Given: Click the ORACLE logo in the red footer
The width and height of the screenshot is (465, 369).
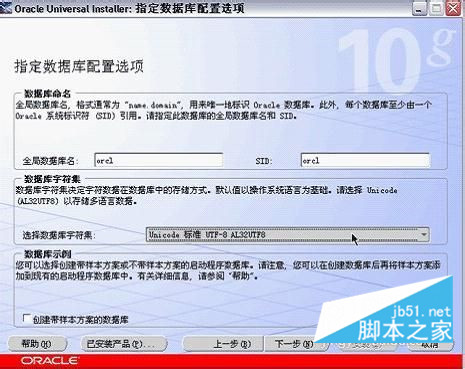Looking at the screenshot, I should pos(50,361).
